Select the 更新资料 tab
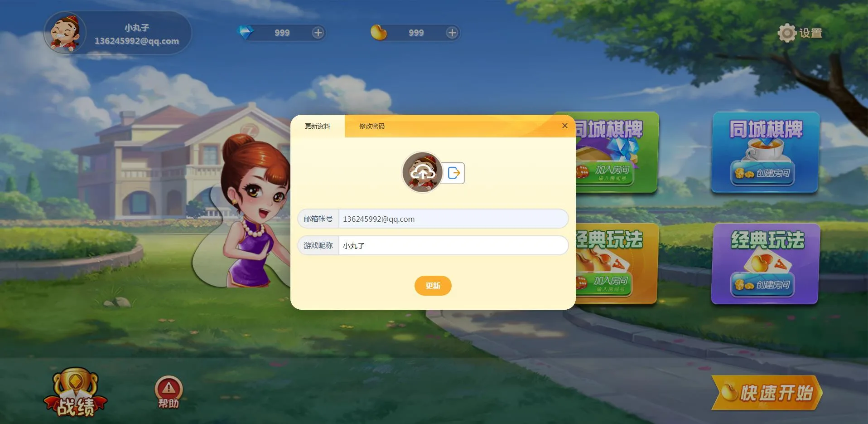Image resolution: width=868 pixels, height=424 pixels. coord(317,126)
